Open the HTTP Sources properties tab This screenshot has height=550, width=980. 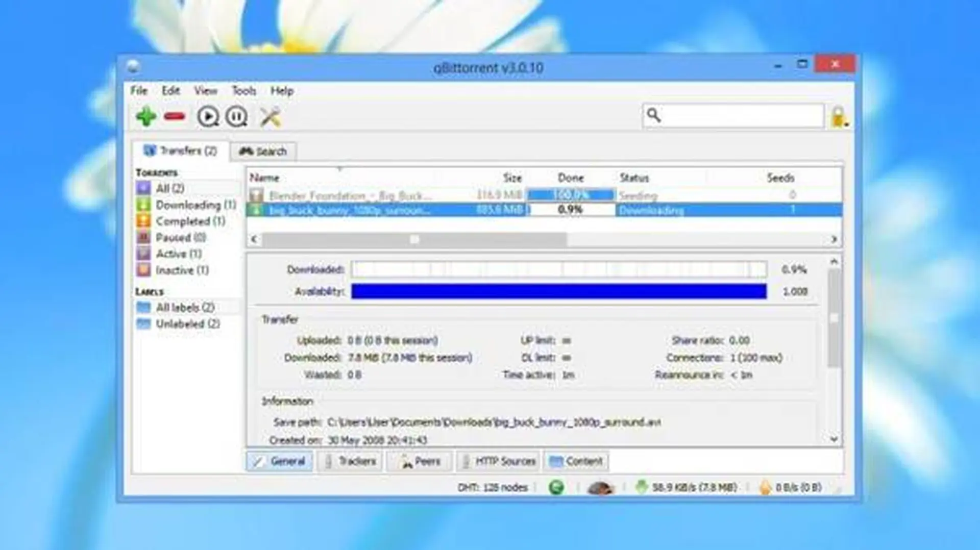click(498, 461)
